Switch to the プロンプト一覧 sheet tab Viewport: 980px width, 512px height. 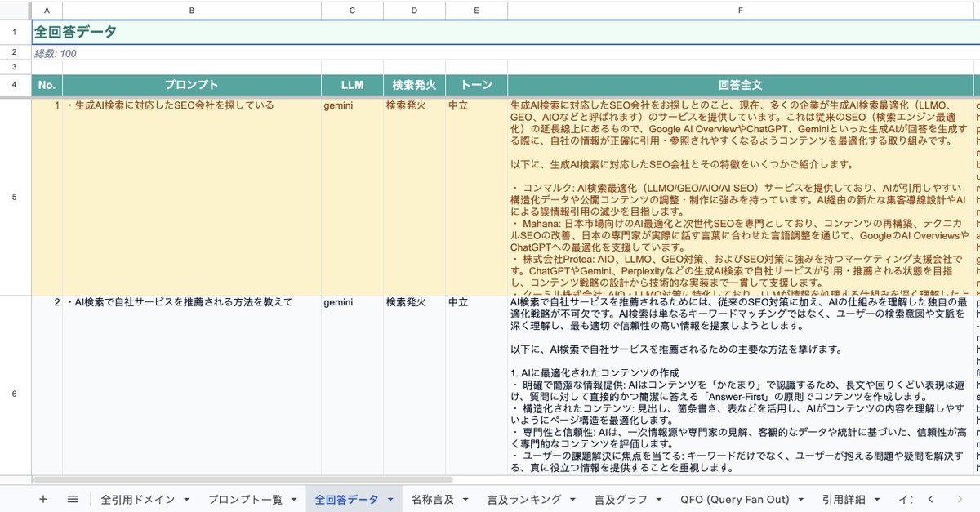tap(244, 499)
